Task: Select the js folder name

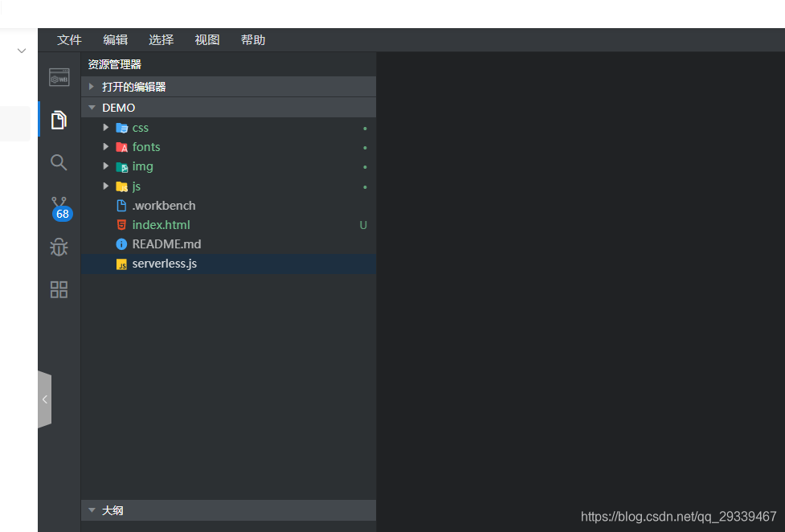Action: pyautogui.click(x=136, y=187)
